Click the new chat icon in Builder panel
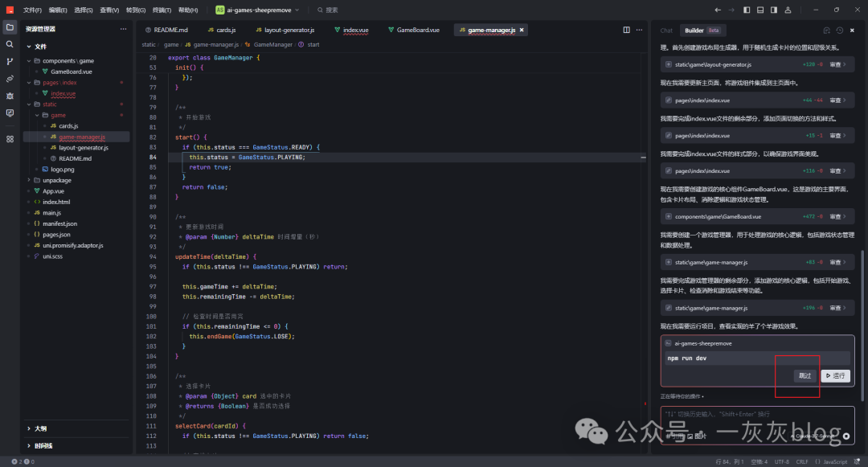Image resolution: width=868 pixels, height=467 pixels. pos(826,31)
